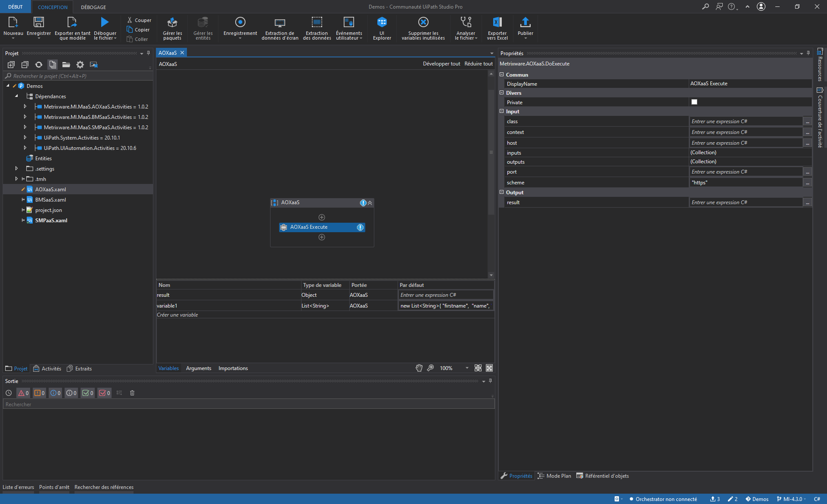The width and height of the screenshot is (827, 504).
Task: Collapse the Input properties section
Action: coord(501,111)
